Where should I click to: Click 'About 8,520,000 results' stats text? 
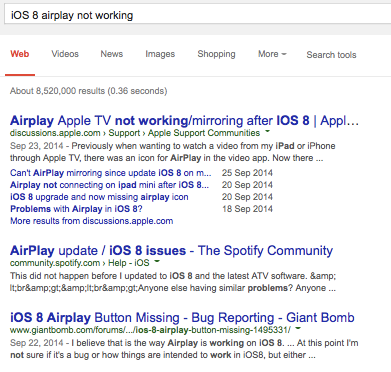tap(89, 91)
